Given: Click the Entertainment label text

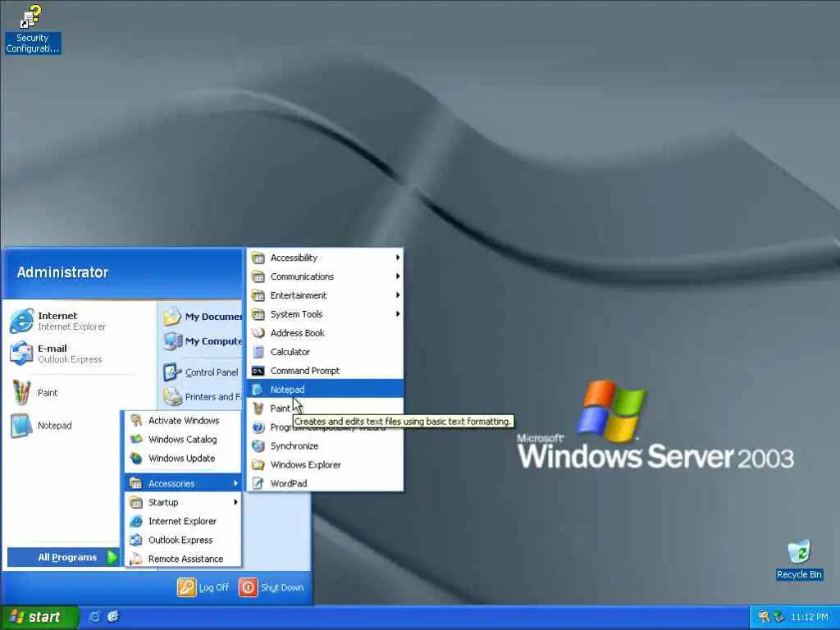Looking at the screenshot, I should coord(299,295).
